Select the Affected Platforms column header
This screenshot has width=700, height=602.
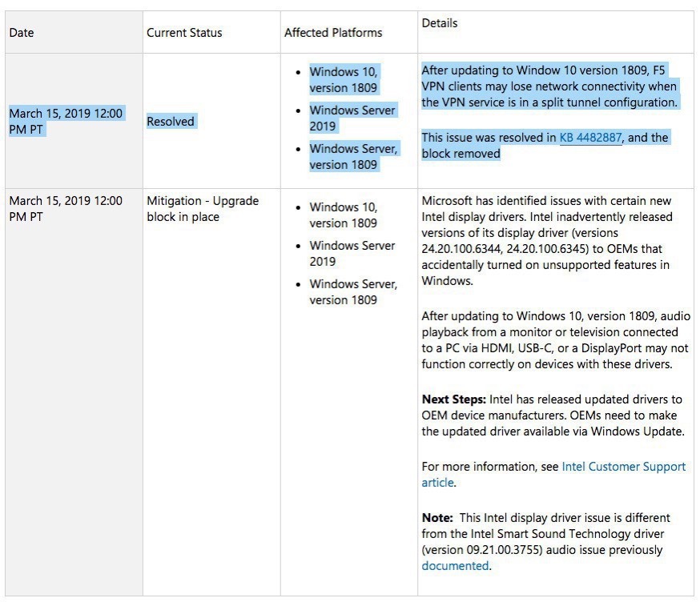tap(333, 33)
